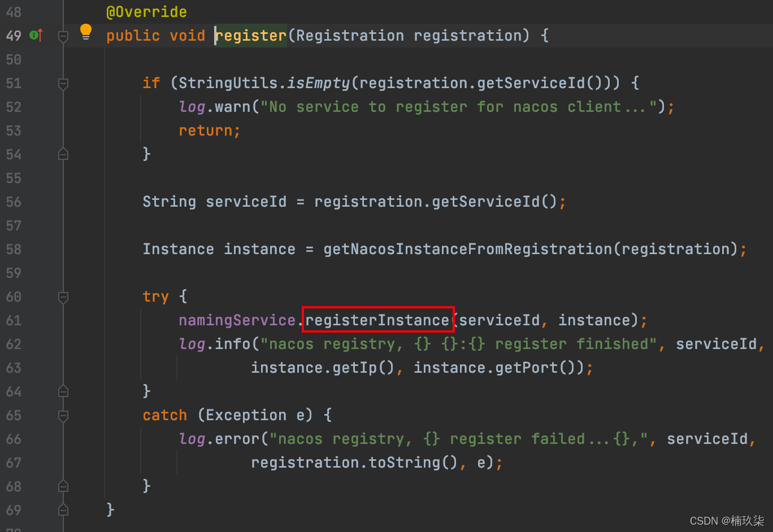Click the 'error' method call on line 66
The image size is (773, 532).
[x=237, y=439]
